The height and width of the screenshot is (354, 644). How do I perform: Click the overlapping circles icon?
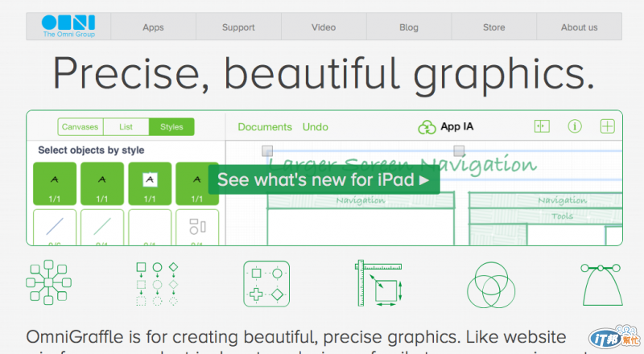[x=491, y=285]
